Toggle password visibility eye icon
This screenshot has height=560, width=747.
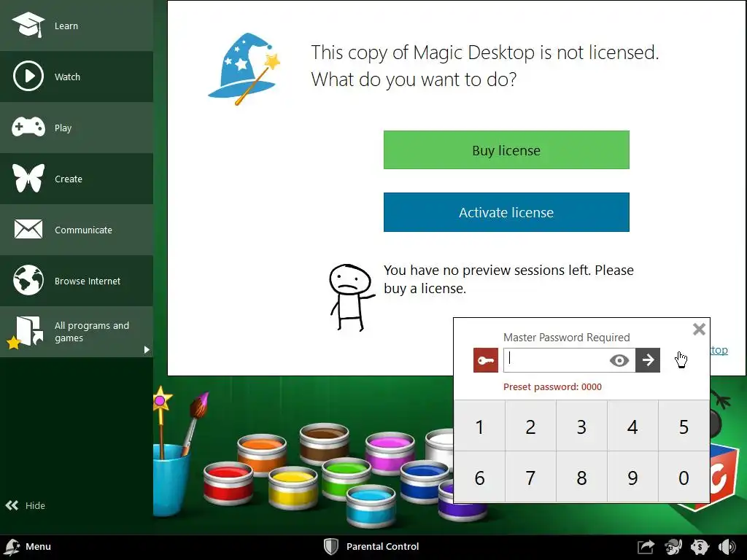pyautogui.click(x=619, y=360)
